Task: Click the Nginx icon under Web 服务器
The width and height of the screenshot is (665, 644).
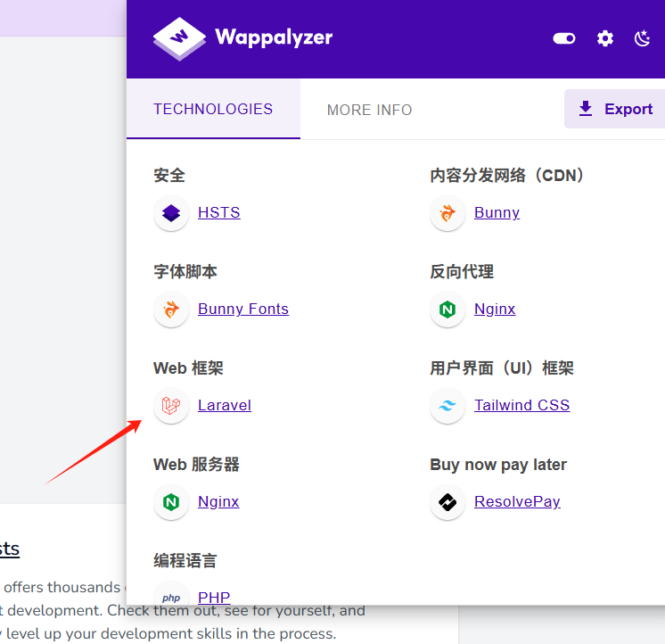Action: coord(171,502)
